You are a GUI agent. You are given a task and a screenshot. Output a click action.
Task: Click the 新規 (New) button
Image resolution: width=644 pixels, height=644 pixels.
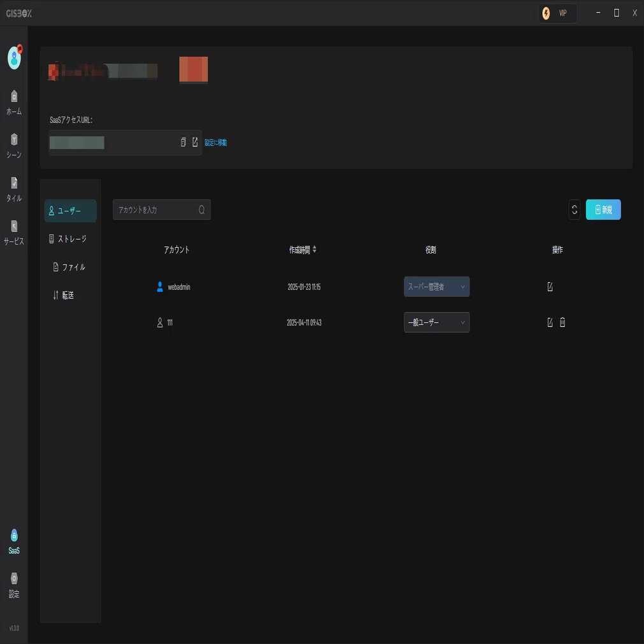tap(603, 210)
